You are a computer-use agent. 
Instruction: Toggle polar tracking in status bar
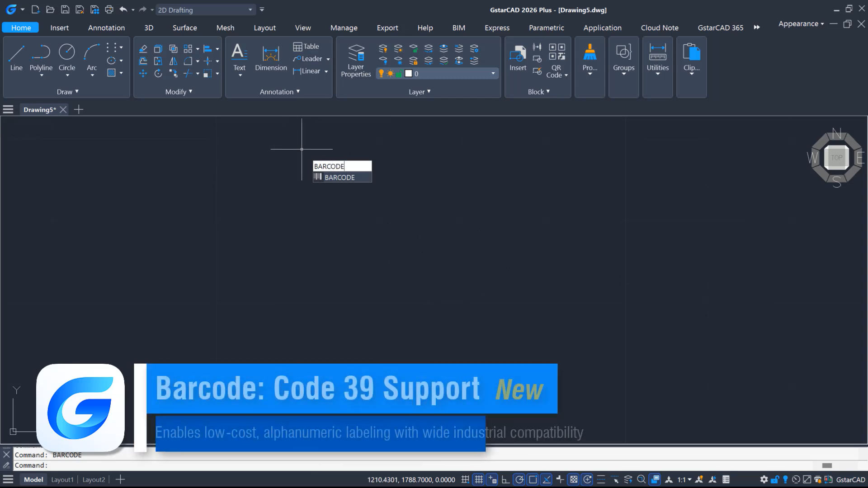[x=519, y=479]
